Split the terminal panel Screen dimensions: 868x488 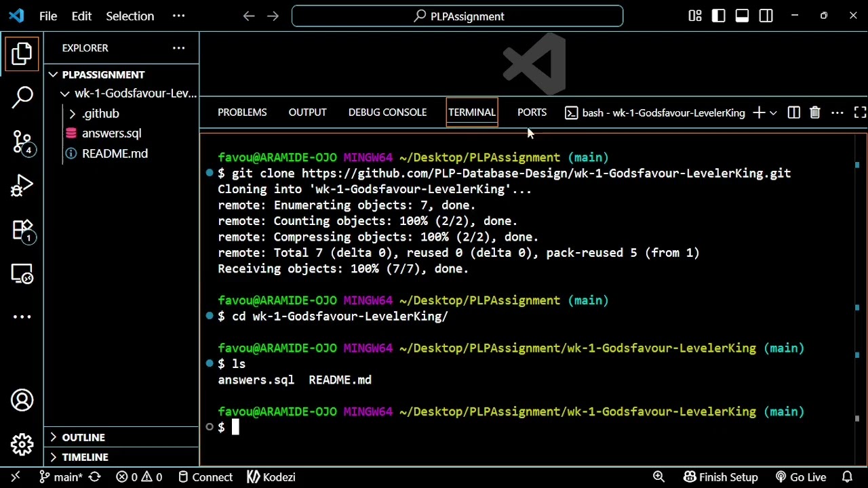coord(793,113)
